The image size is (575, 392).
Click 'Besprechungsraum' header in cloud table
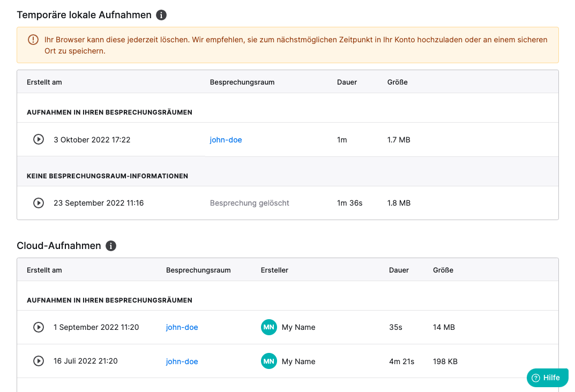[x=198, y=270]
